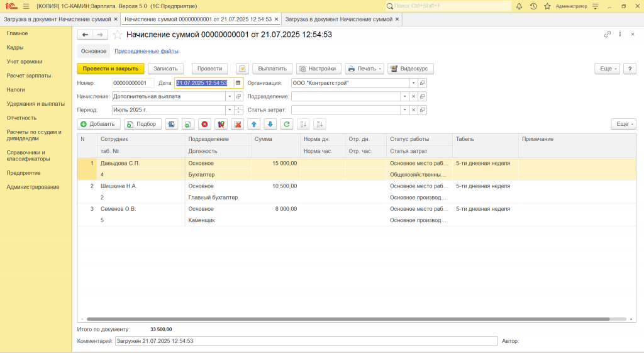The height and width of the screenshot is (353, 644).
Task: Open the Печать dropdown button
Action: pos(365,69)
